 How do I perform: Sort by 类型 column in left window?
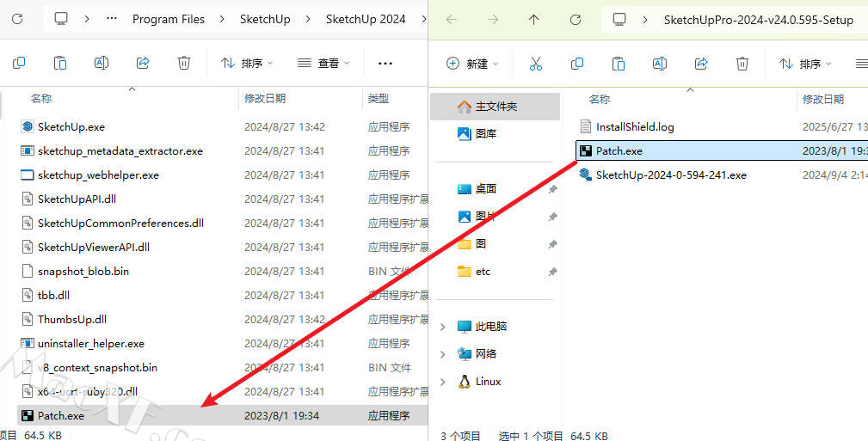[x=379, y=99]
